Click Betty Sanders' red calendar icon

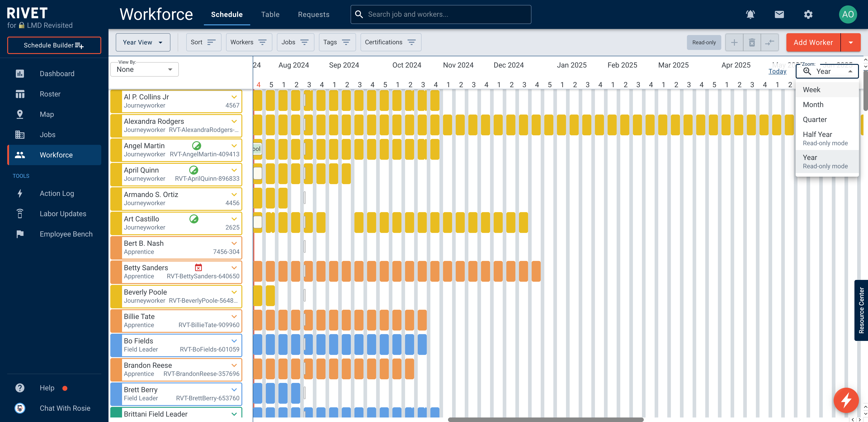[x=198, y=267]
